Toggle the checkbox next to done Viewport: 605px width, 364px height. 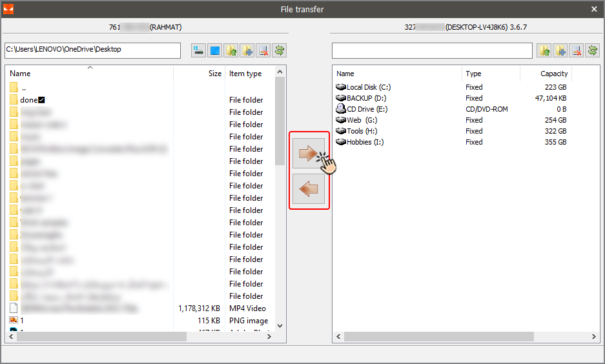[x=42, y=100]
